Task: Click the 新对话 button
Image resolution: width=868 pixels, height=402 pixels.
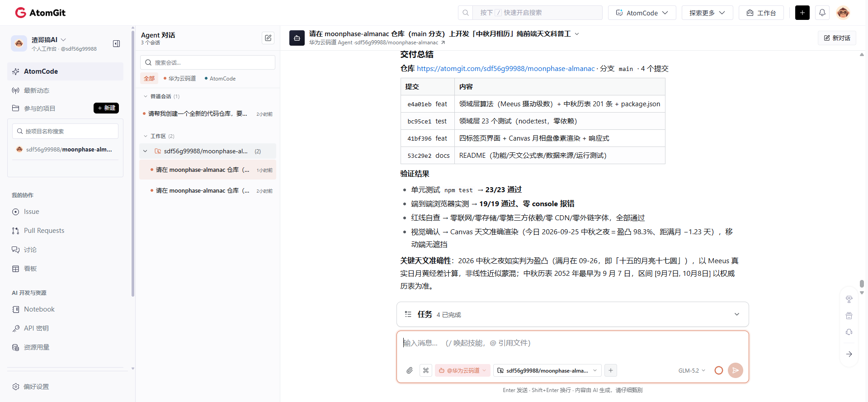Action: coord(837,38)
